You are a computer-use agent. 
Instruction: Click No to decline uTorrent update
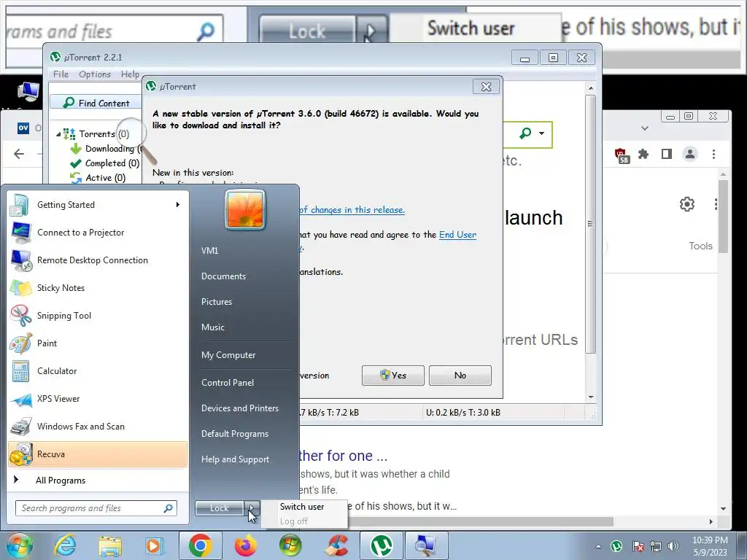460,376
